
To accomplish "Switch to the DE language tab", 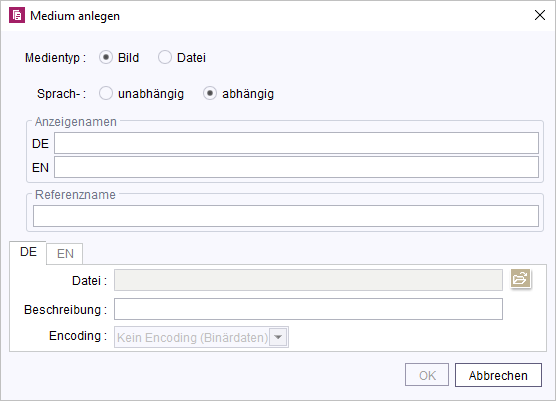I will pyautogui.click(x=28, y=252).
